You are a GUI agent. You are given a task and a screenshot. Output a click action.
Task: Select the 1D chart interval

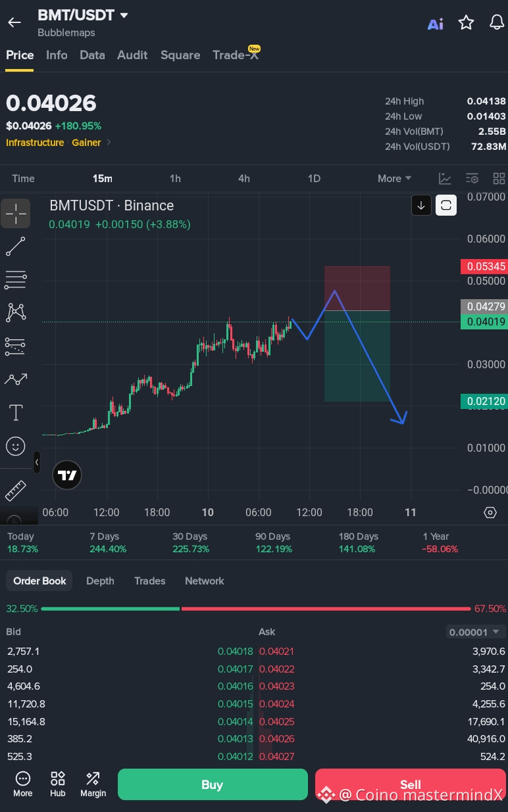coord(314,179)
